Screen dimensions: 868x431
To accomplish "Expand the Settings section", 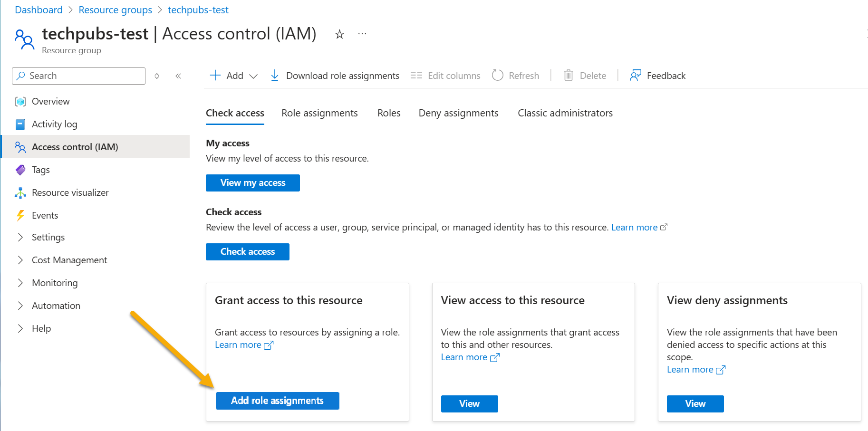I will click(48, 237).
